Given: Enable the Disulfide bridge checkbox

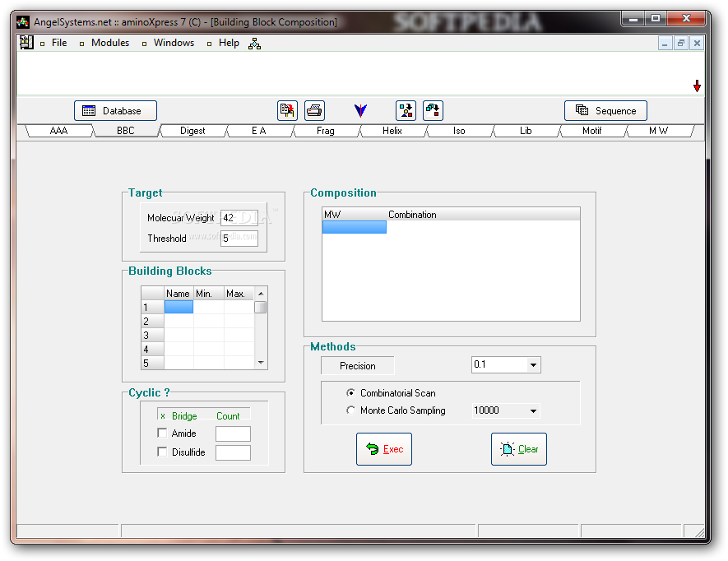Looking at the screenshot, I should point(162,452).
